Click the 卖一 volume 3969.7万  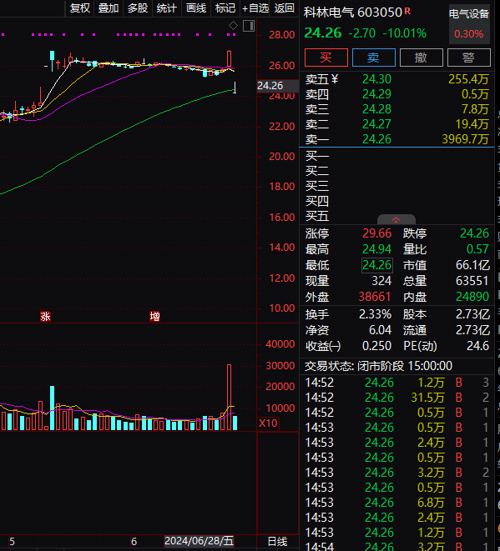(465, 140)
